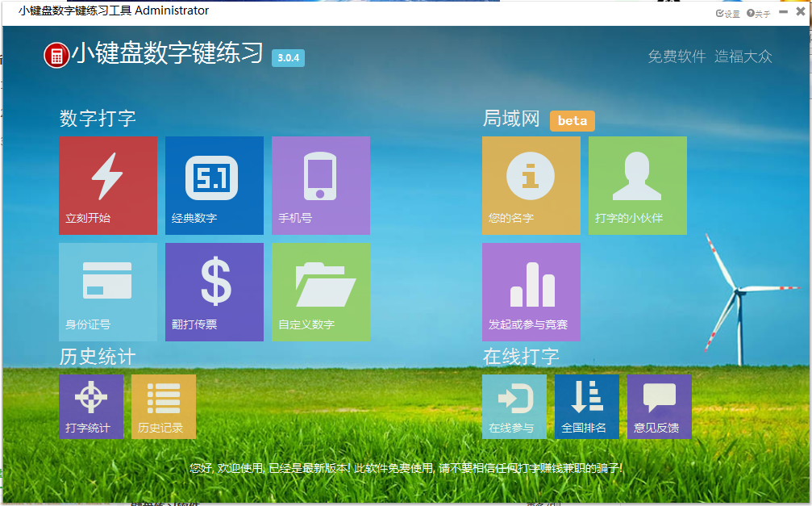This screenshot has height=506, width=812.
Task: Open the 经典数字 classic numbers practice
Action: (x=214, y=185)
